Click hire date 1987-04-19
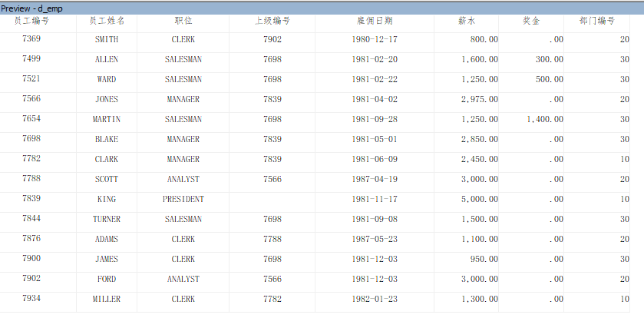The width and height of the screenshot is (644, 318). [375, 180]
